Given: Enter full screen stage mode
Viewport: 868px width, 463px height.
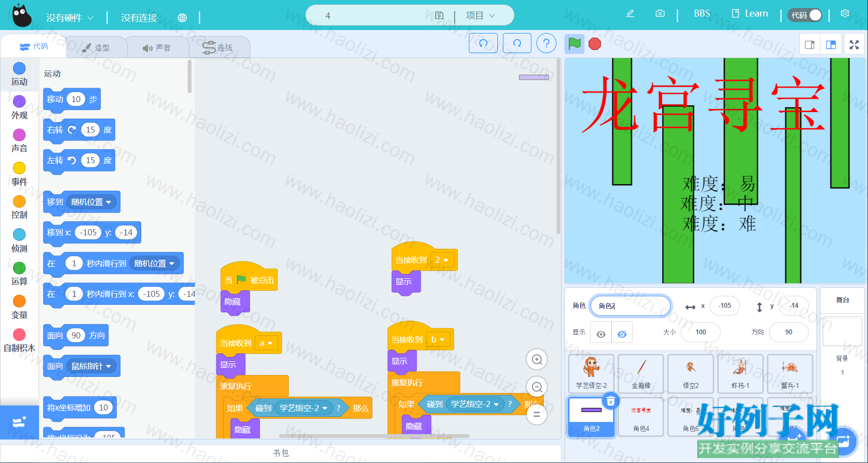Looking at the screenshot, I should click(x=854, y=45).
